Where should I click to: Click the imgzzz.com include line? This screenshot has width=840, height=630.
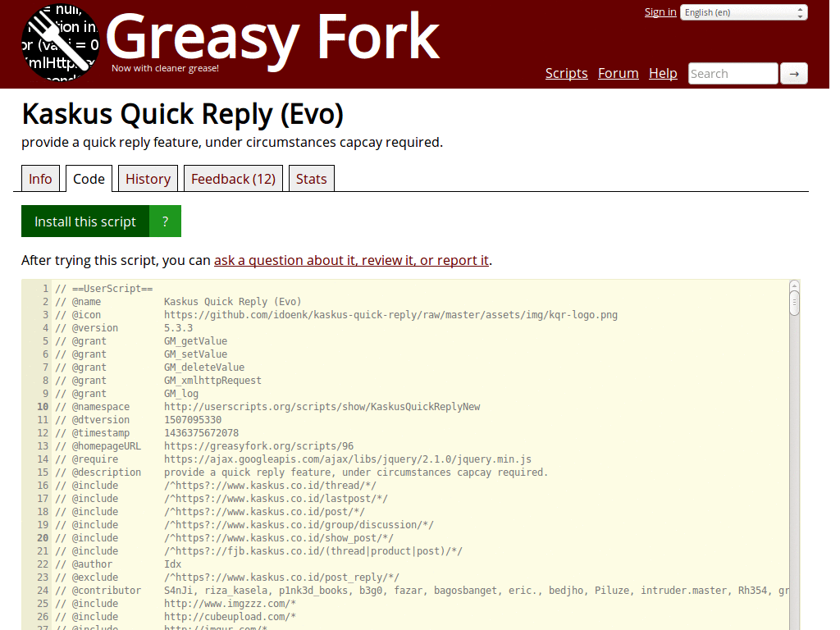(x=230, y=604)
